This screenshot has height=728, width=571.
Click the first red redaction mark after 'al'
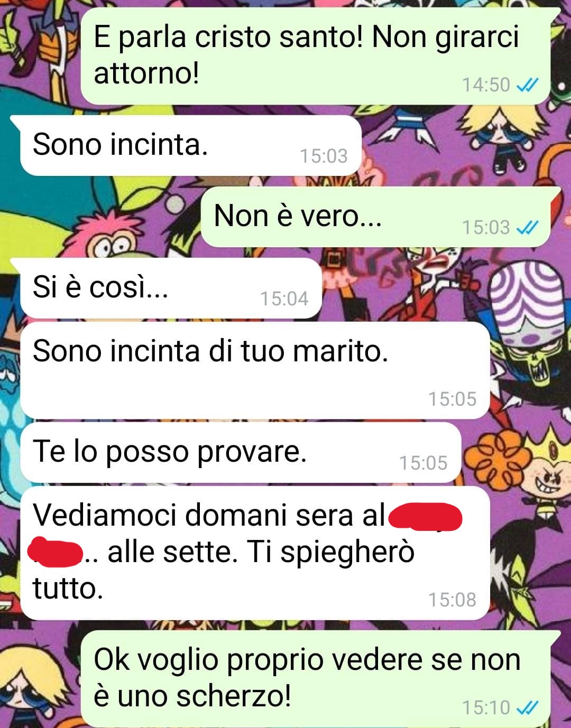[425, 517]
